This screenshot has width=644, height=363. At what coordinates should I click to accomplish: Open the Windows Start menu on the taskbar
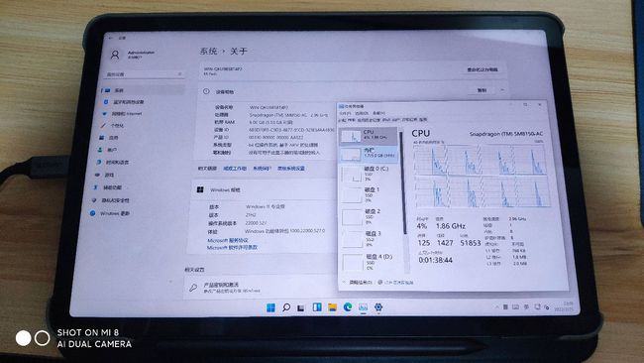[x=270, y=307]
